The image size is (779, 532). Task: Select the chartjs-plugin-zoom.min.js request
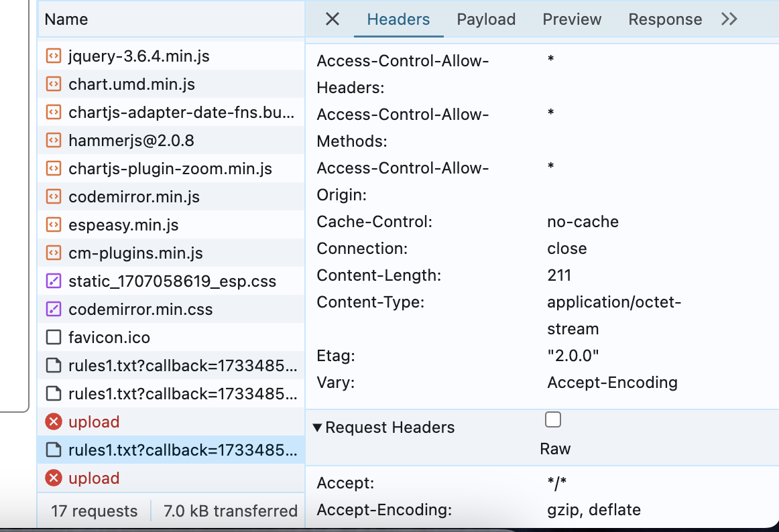point(170,169)
